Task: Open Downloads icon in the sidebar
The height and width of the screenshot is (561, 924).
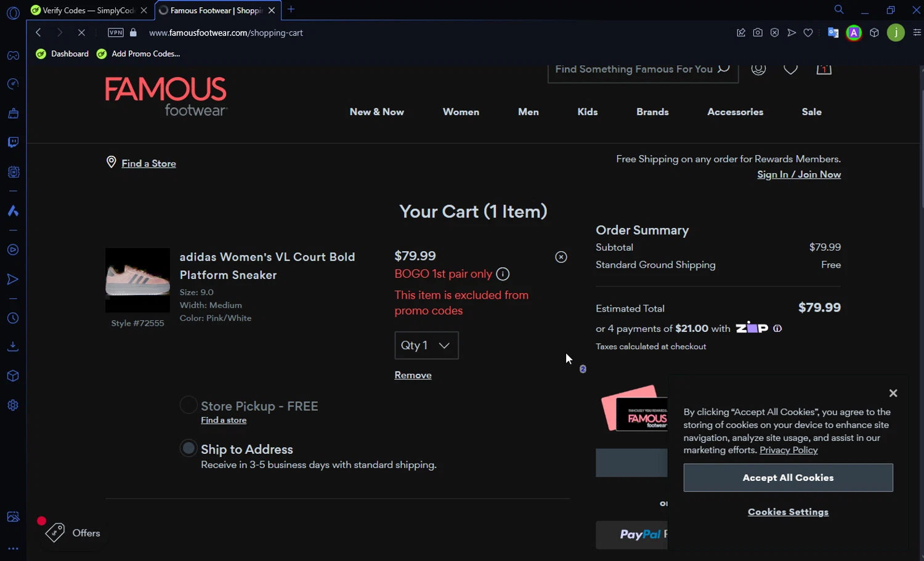Action: coord(13,347)
